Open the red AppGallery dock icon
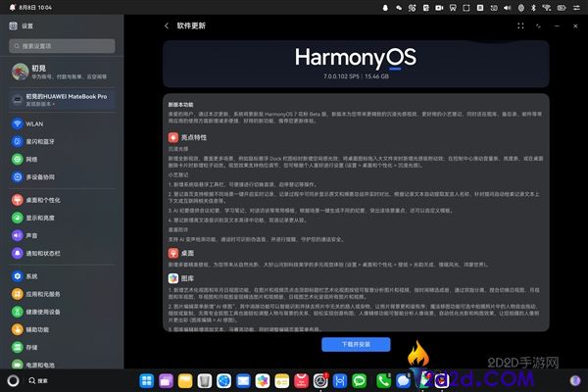This screenshot has width=588, height=392. [x=301, y=381]
